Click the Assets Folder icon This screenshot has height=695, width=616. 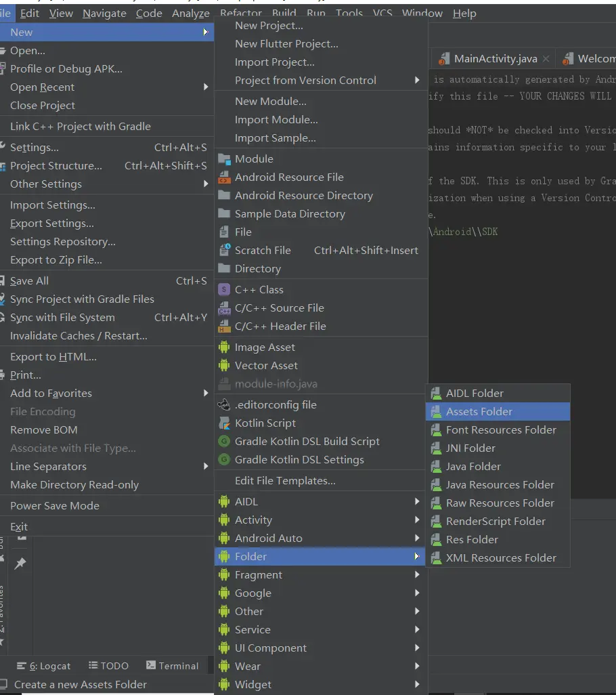(x=436, y=412)
